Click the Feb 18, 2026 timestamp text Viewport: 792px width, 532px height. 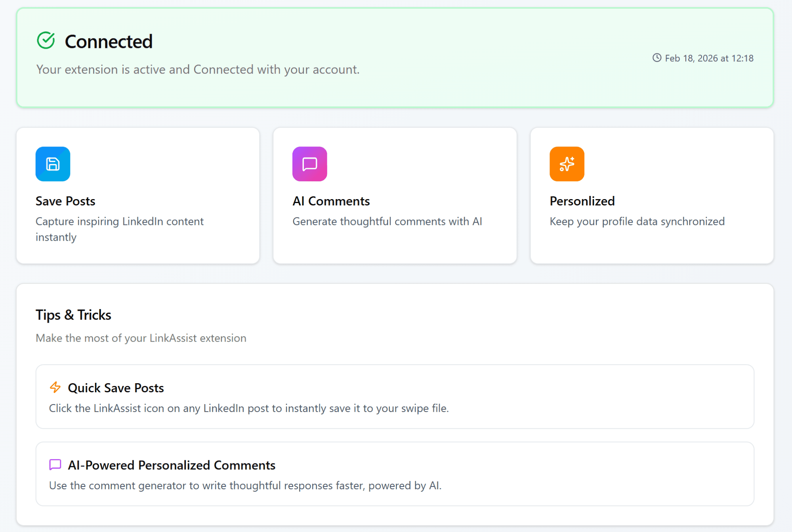pyautogui.click(x=709, y=58)
